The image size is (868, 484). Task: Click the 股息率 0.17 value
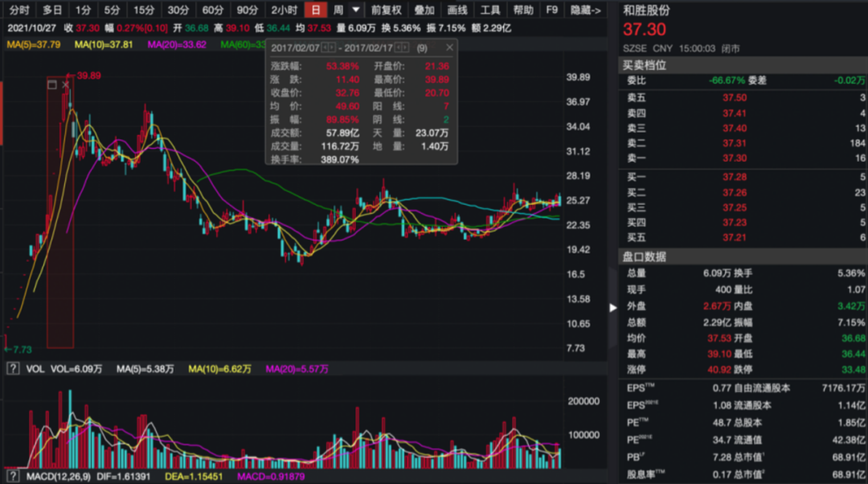point(722,474)
